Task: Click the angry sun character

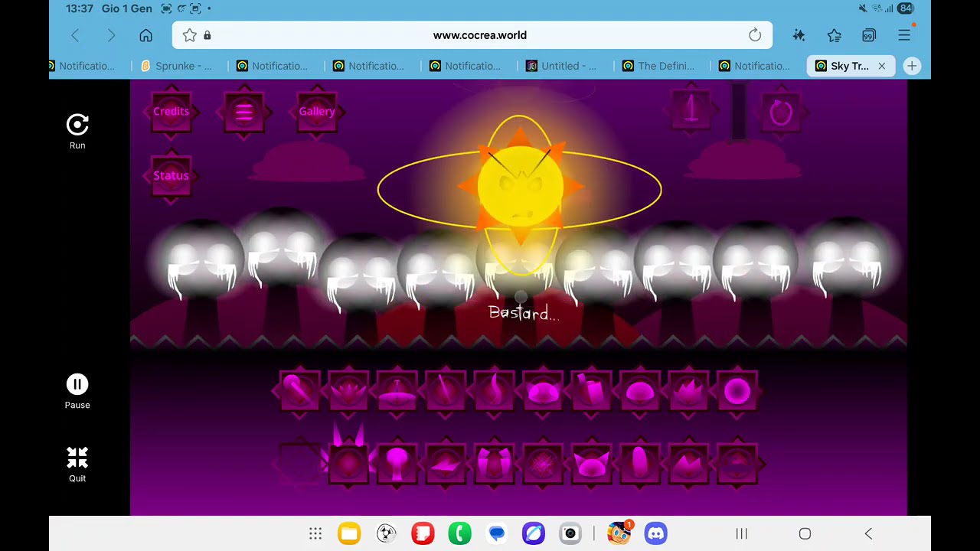Action: coord(521,186)
